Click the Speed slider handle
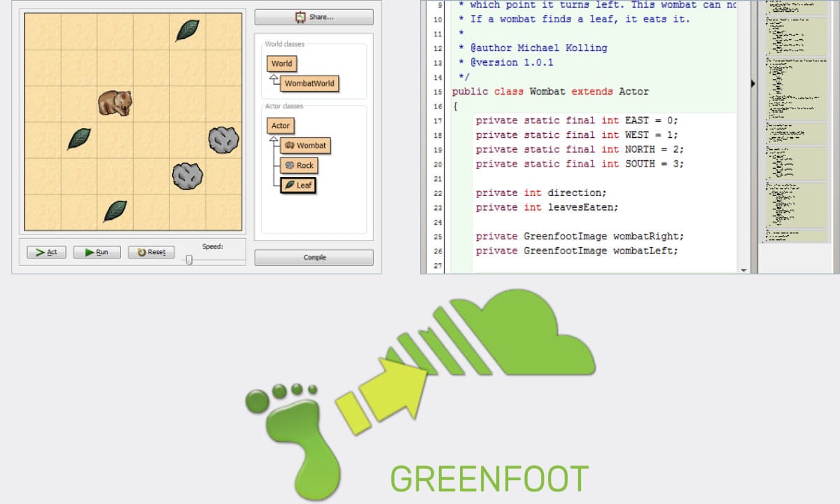The height and width of the screenshot is (504, 840). [188, 260]
